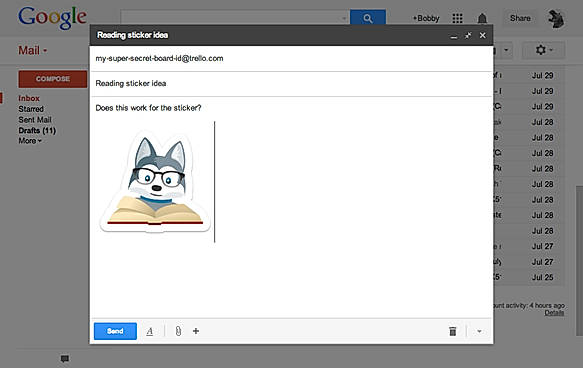Click the blue Send button
This screenshot has width=583, height=368.
pos(115,331)
